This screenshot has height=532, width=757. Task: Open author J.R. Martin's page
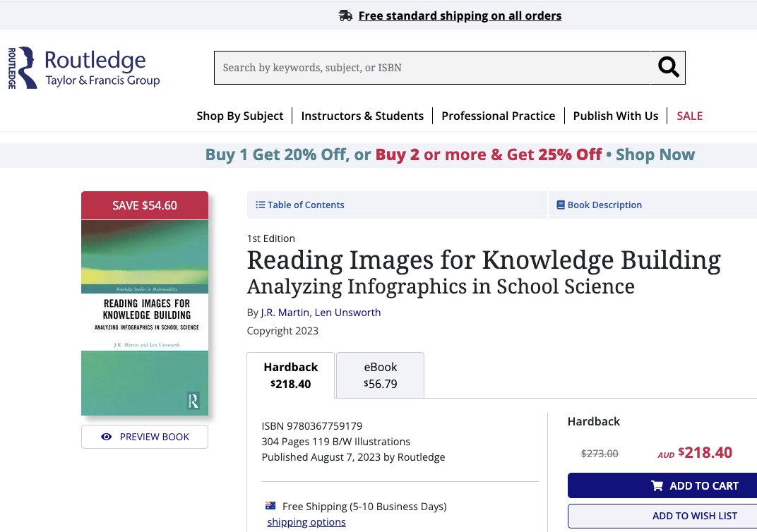(285, 313)
